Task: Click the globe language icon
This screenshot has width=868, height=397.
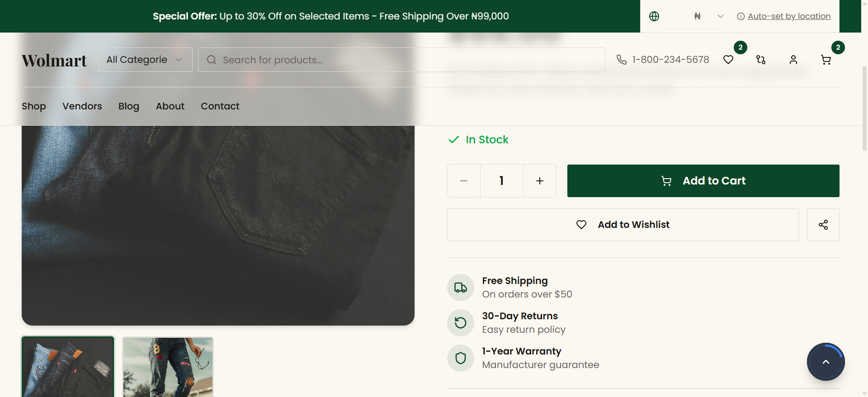Action: click(653, 16)
